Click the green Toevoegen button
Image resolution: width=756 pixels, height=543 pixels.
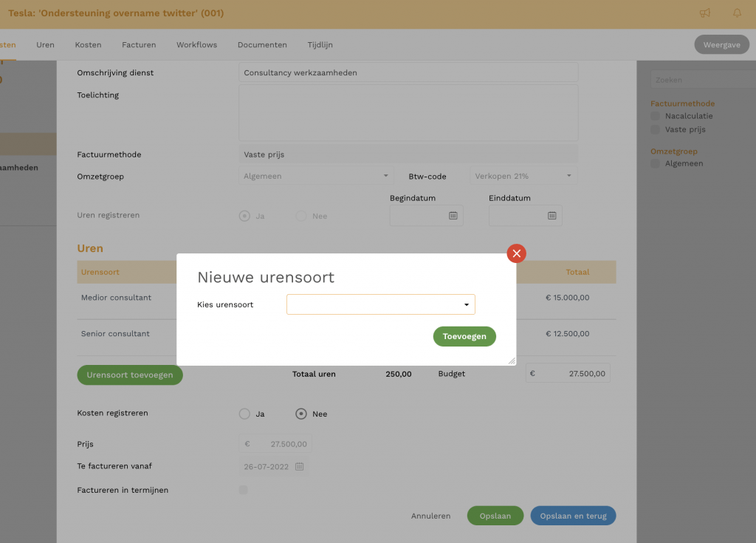click(464, 336)
